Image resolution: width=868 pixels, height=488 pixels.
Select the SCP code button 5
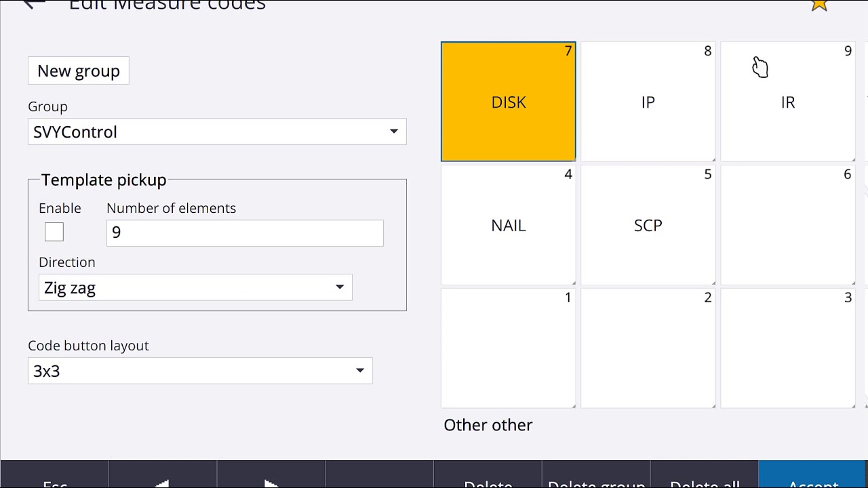pyautogui.click(x=648, y=225)
